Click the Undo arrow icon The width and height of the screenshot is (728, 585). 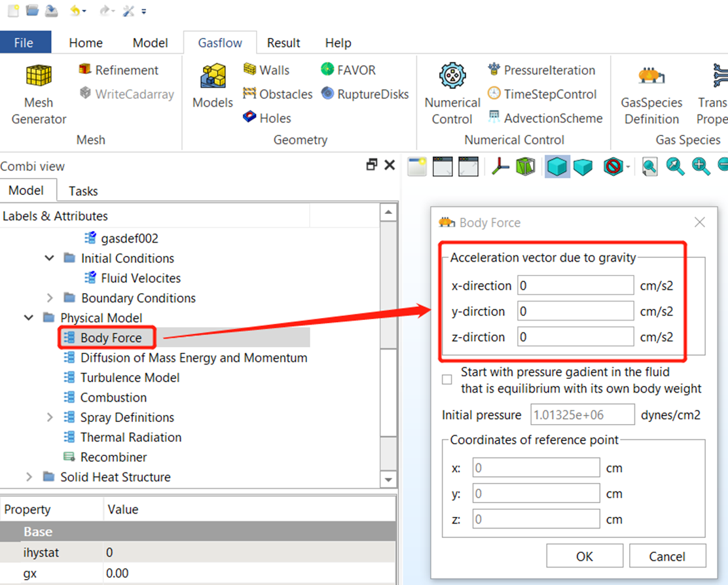(x=74, y=10)
